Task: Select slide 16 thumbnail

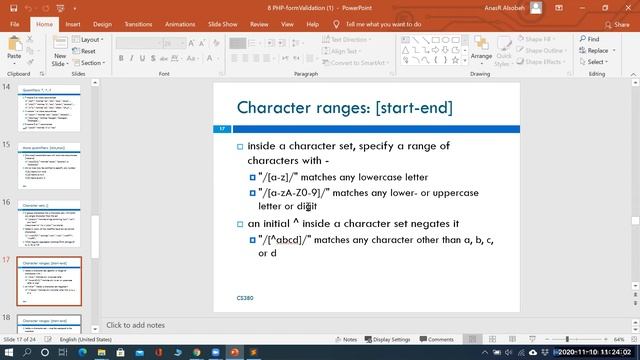Action: pos(49,224)
